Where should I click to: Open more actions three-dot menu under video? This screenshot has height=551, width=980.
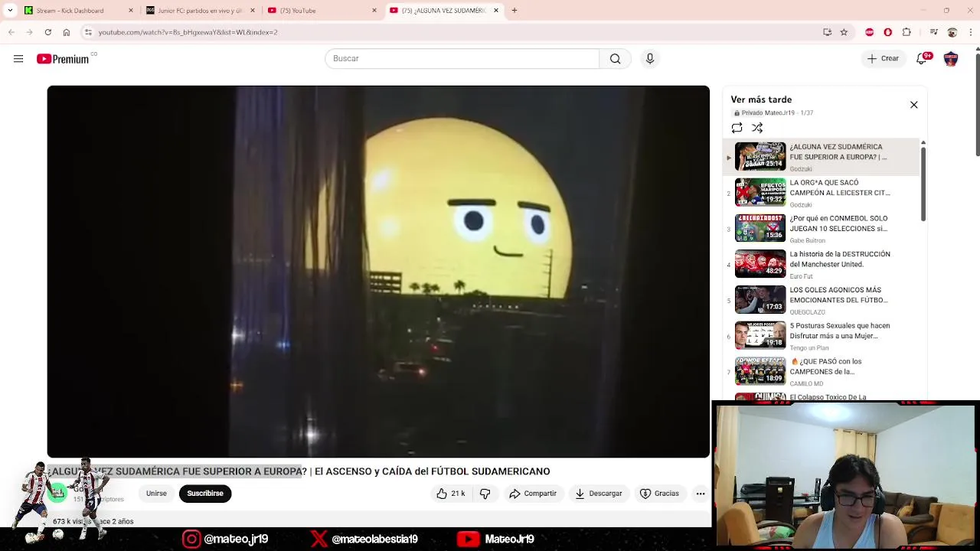click(x=700, y=494)
